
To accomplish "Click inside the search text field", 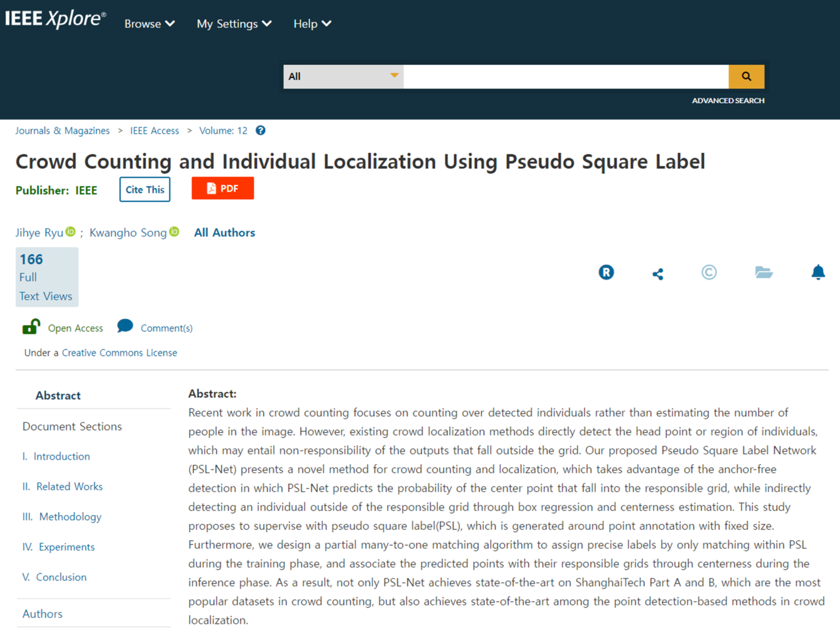I will tap(566, 77).
